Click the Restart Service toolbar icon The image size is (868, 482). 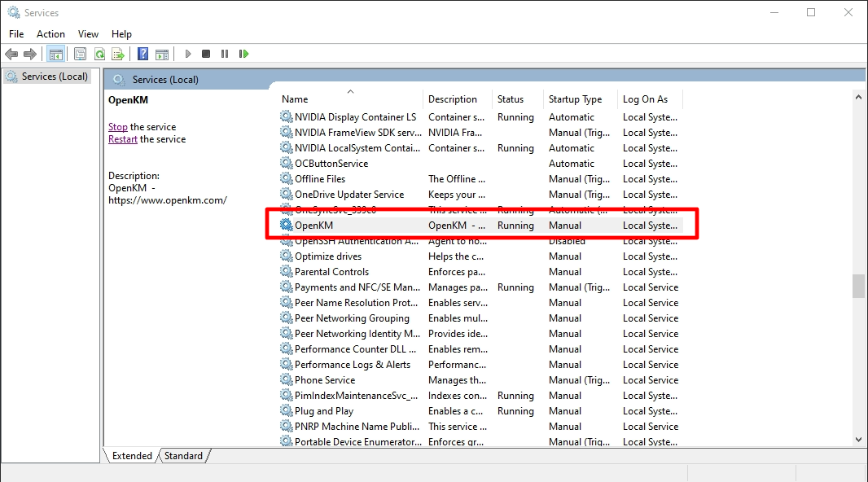pyautogui.click(x=243, y=55)
